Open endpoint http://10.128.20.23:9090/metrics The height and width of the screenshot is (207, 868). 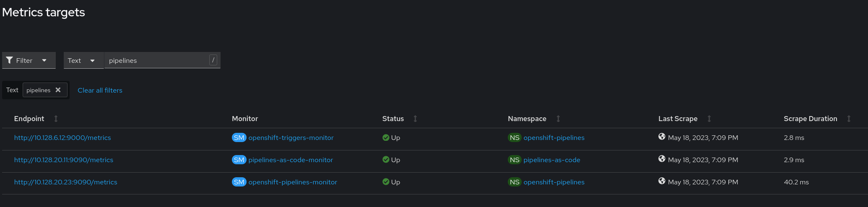pyautogui.click(x=66, y=182)
